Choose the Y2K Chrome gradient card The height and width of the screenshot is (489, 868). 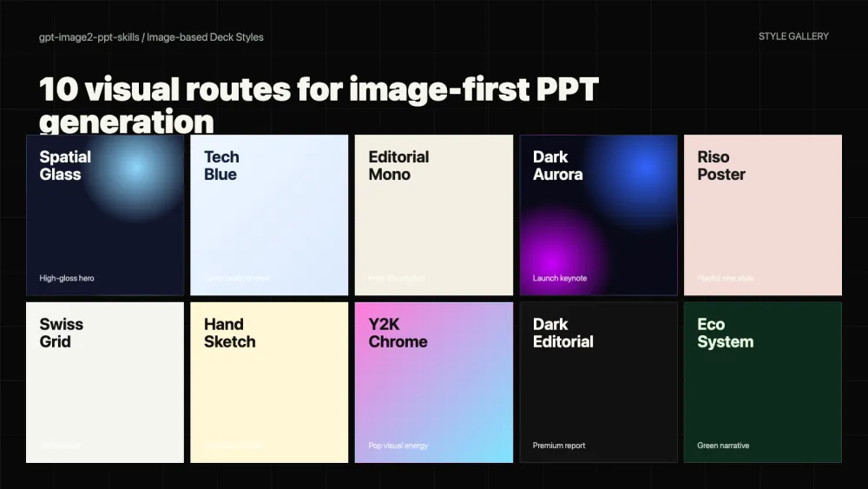tap(433, 382)
